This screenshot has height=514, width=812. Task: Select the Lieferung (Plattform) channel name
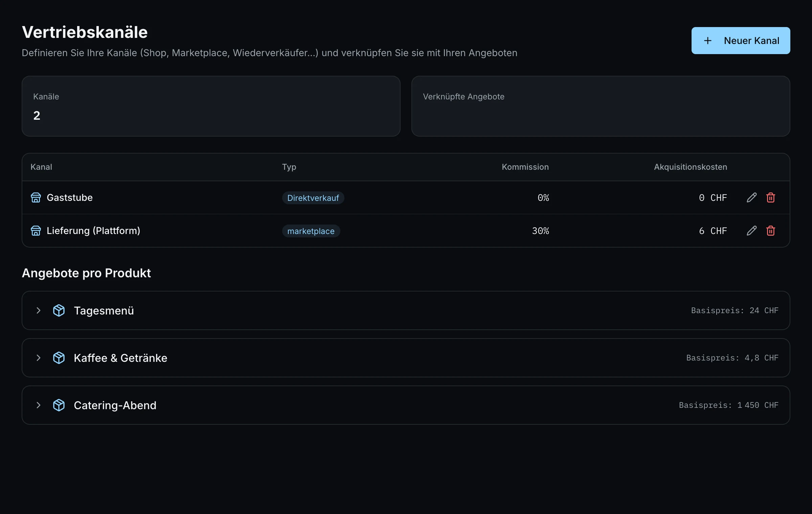coord(93,231)
